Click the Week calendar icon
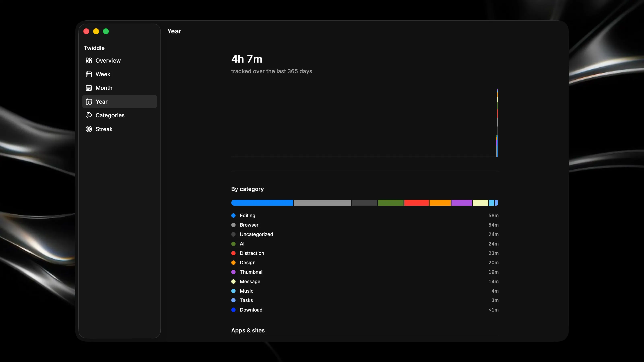The width and height of the screenshot is (644, 362). [x=89, y=74]
